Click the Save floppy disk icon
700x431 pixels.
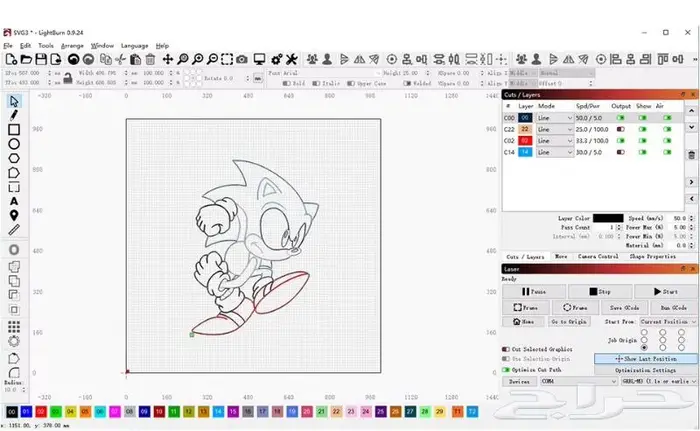click(41, 59)
